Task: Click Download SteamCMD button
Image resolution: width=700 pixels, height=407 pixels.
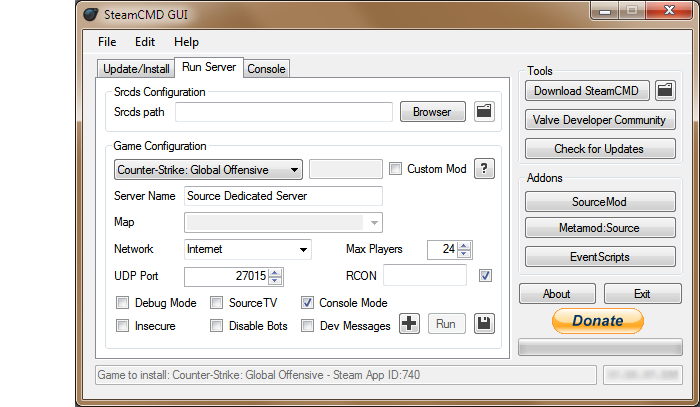Action: 587,91
